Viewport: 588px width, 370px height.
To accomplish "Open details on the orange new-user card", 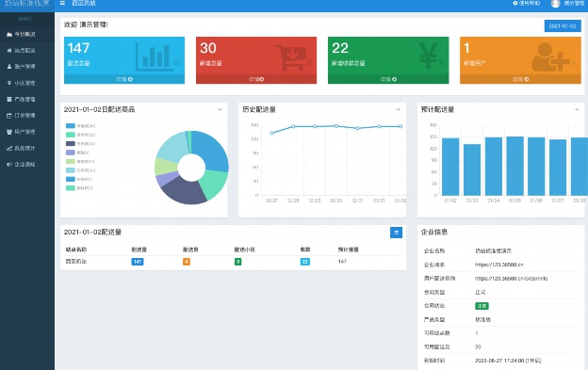I will tap(520, 79).
